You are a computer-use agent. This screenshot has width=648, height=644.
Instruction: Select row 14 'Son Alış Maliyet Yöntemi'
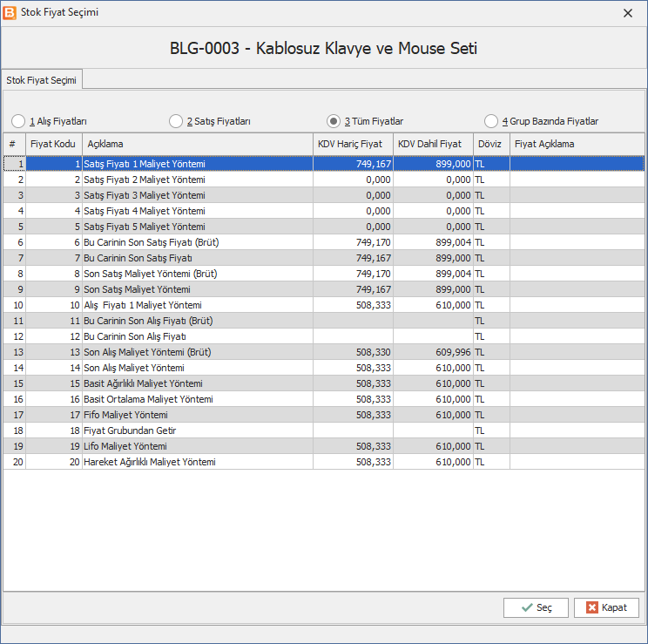[x=324, y=368]
